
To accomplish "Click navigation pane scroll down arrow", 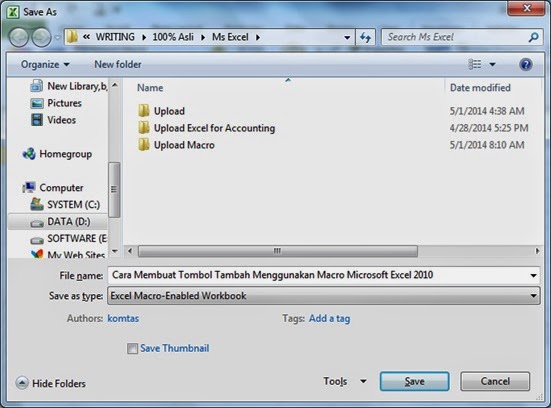I will [x=115, y=251].
